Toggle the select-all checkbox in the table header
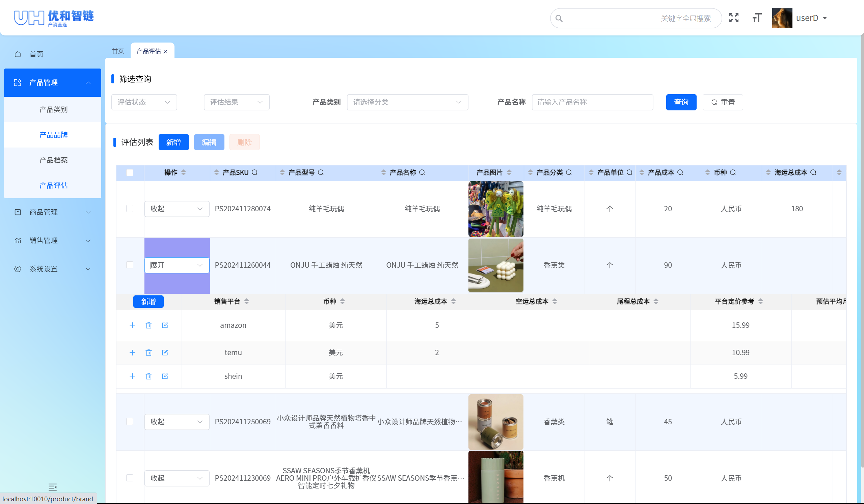 [130, 173]
